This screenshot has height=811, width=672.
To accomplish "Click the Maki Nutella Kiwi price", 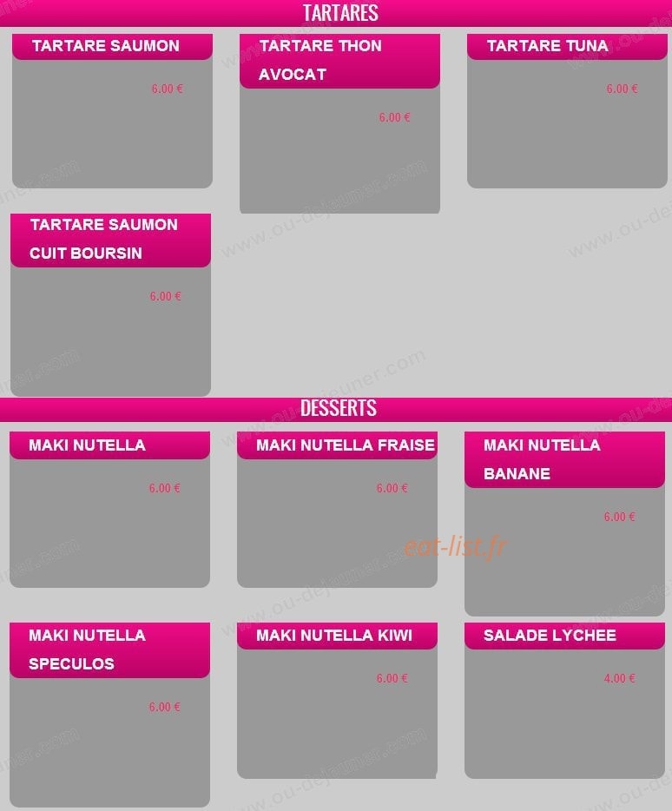I will [x=392, y=678].
